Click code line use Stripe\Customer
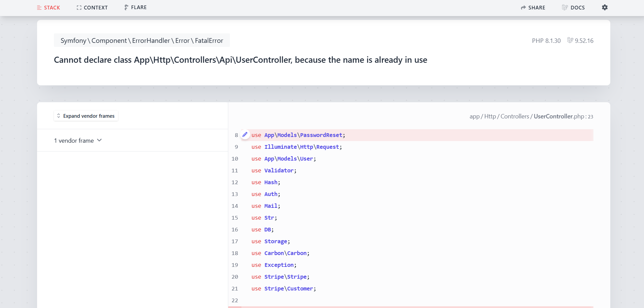Screen dimensions: 644x308 coord(284,288)
